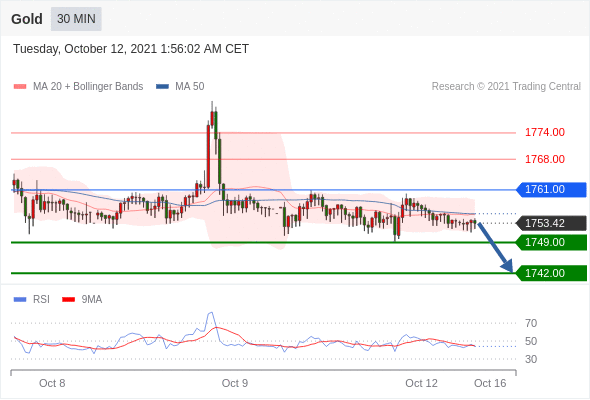This screenshot has height=400, width=590.
Task: Select the 1749.00 green support tag
Action: 551,242
